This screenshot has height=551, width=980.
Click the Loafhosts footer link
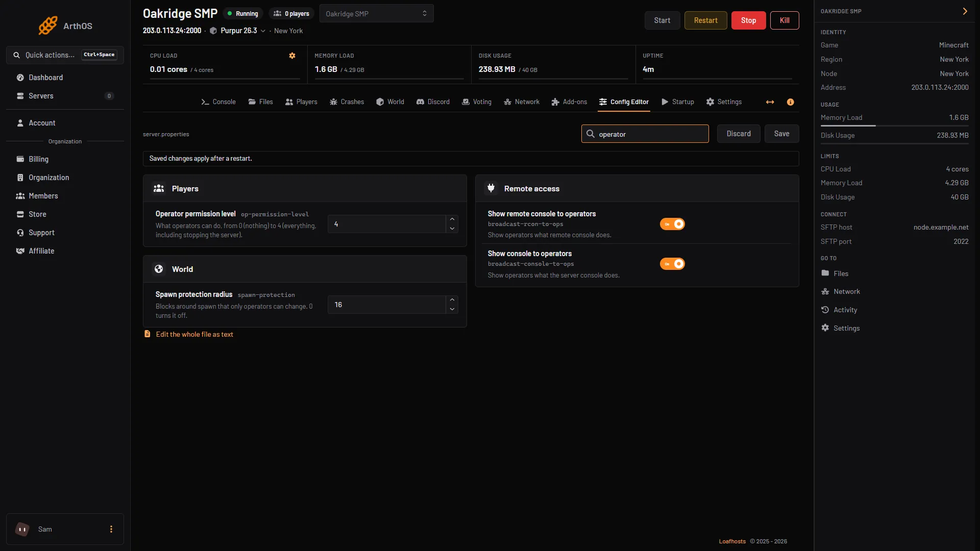point(732,541)
